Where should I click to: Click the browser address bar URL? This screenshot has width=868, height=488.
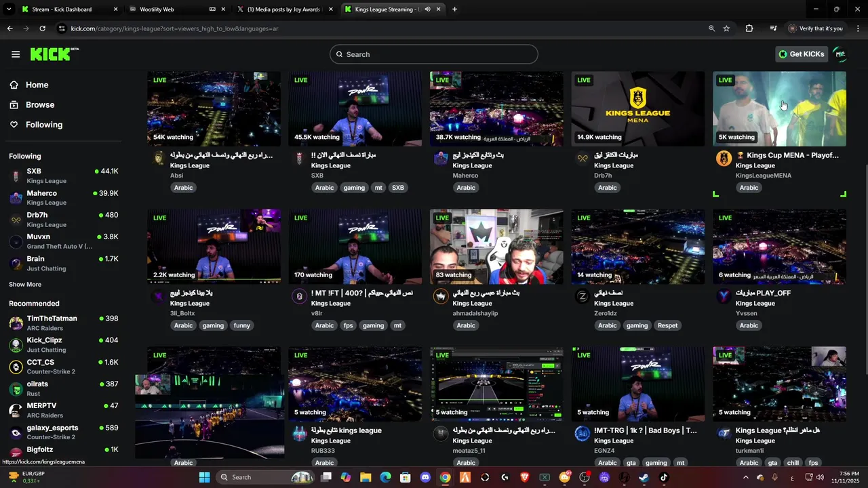click(x=175, y=28)
